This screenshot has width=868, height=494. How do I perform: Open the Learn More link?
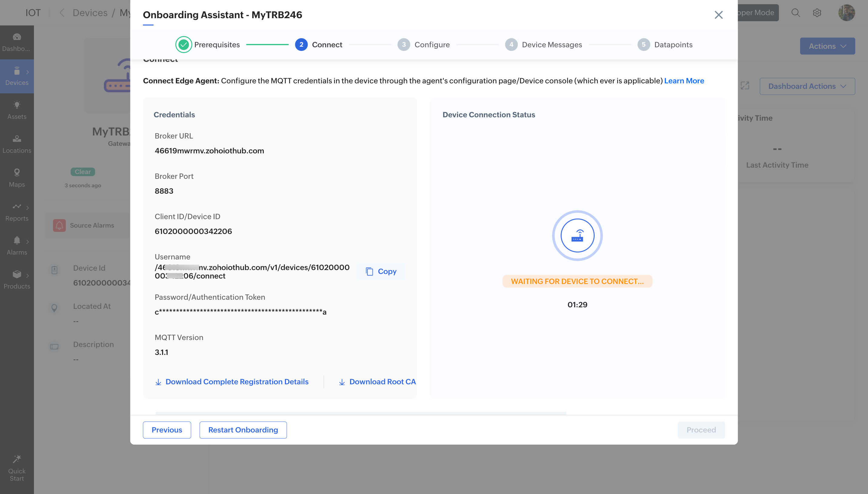[x=684, y=81]
